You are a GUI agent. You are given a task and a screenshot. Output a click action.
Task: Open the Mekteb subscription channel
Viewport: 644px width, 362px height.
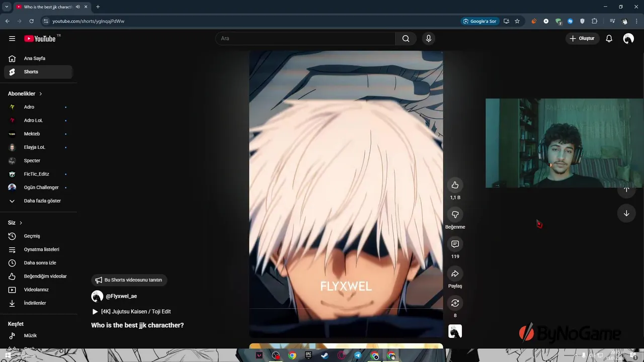point(38,134)
